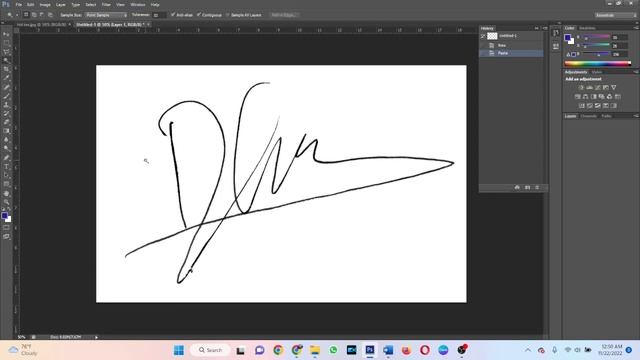Create new snapshot camera icon in History
The image size is (640, 360).
pos(527,187)
